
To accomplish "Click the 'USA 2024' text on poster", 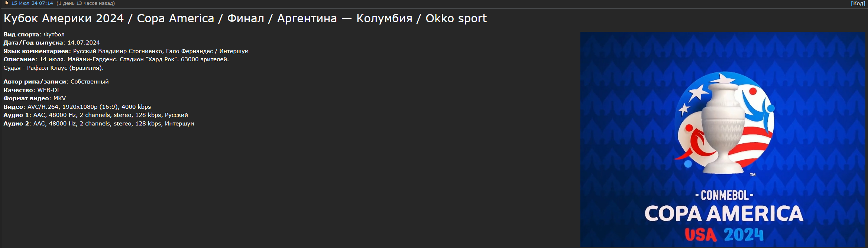I will pos(724,235).
